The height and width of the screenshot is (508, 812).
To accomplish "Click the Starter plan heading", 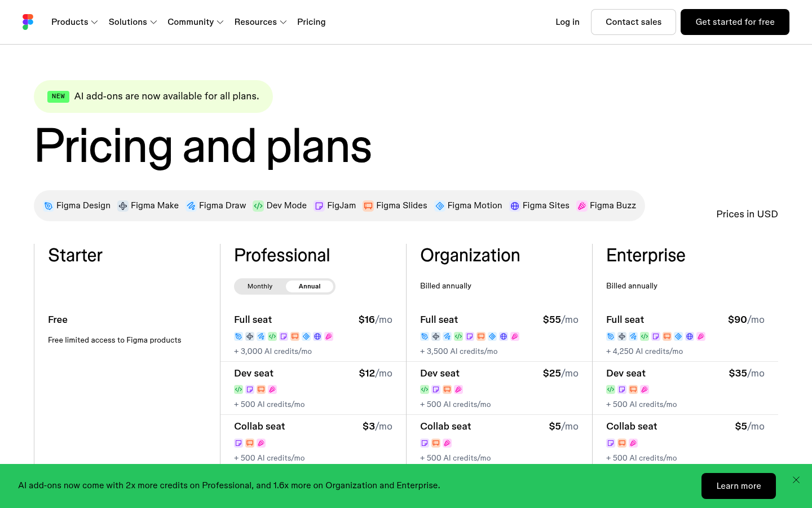I will click(76, 255).
